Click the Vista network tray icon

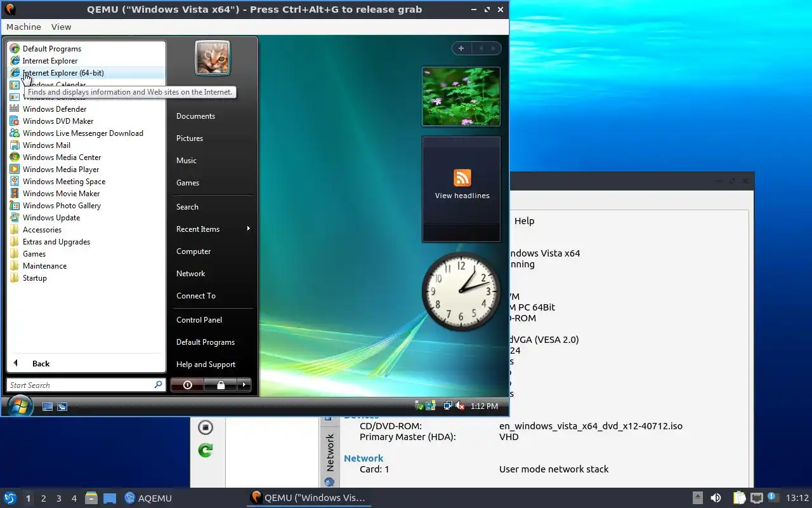point(448,406)
